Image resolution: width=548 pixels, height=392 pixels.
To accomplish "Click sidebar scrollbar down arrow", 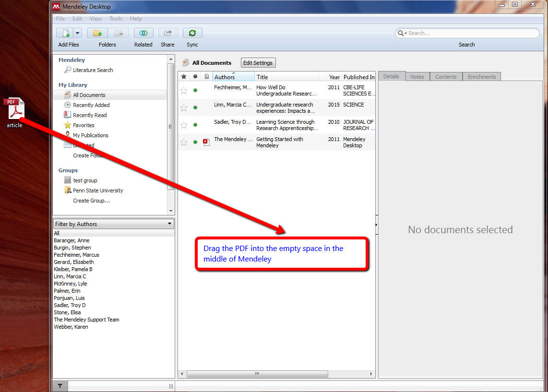I will [x=171, y=211].
